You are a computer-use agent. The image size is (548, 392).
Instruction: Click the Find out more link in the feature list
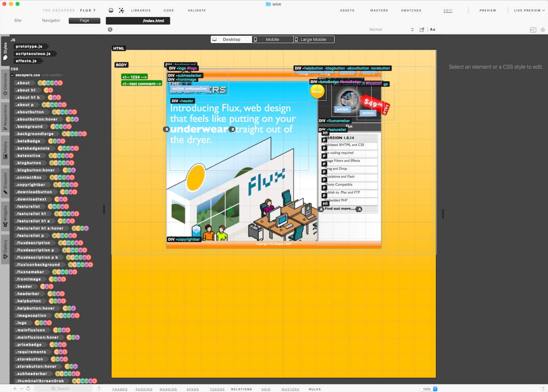click(x=340, y=209)
